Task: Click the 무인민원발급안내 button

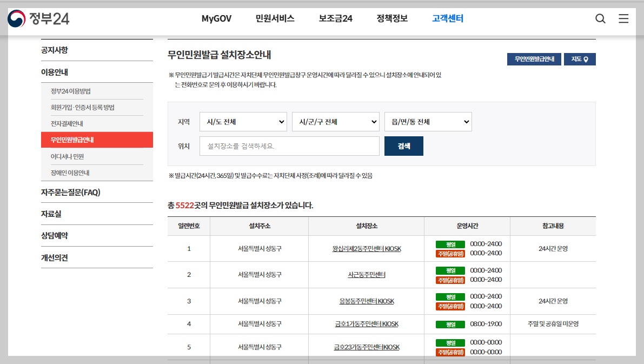Action: [x=534, y=59]
